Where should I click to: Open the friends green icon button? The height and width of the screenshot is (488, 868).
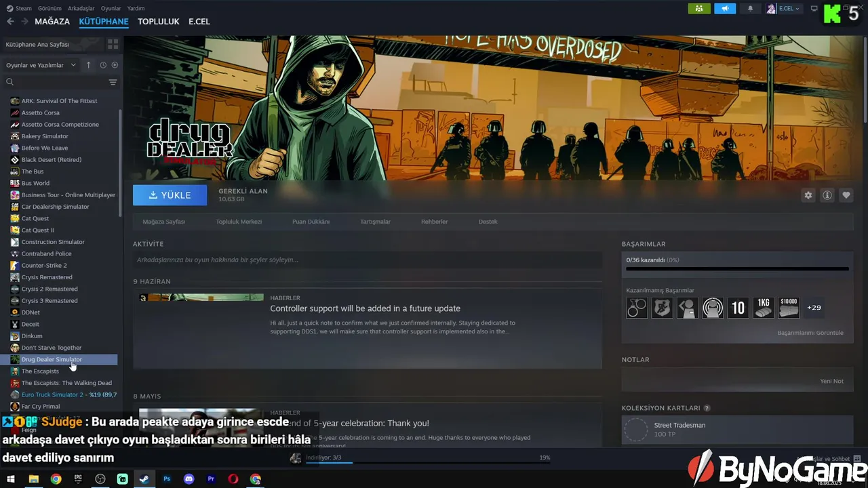(x=699, y=9)
